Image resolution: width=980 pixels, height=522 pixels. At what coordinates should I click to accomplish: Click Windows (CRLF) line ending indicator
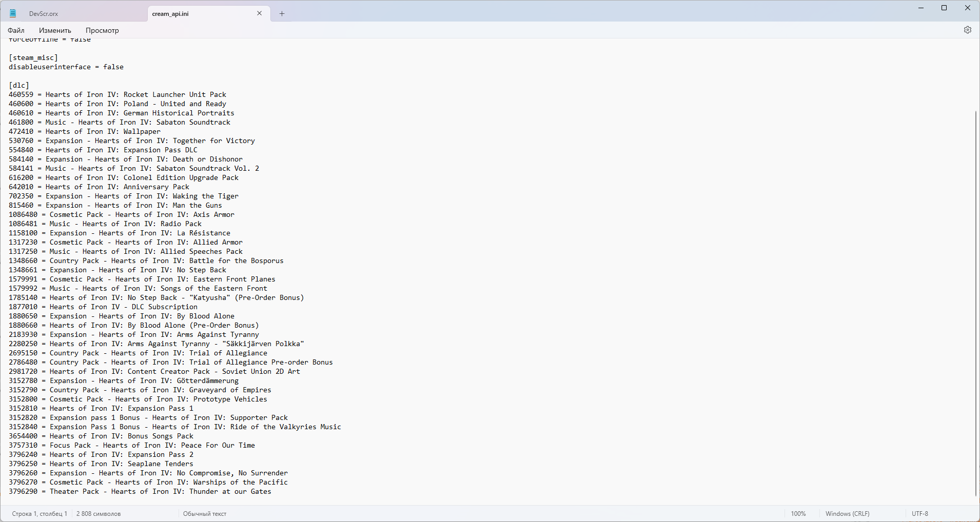[848, 514]
